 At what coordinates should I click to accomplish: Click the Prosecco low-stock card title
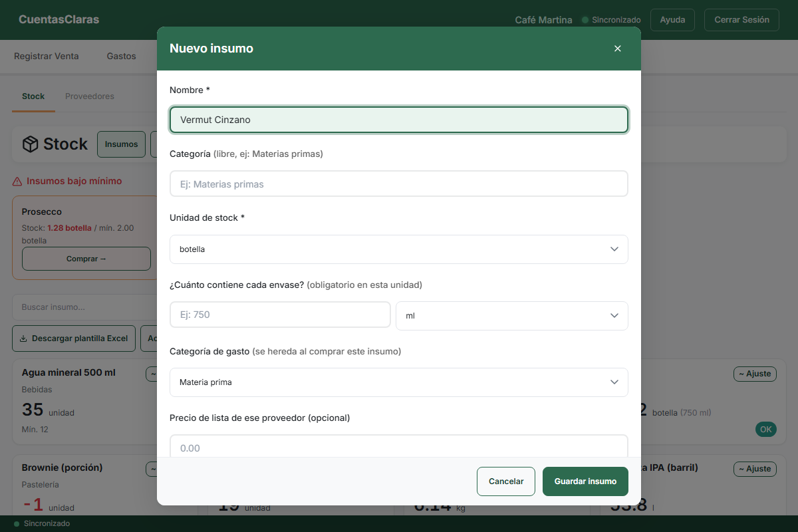[x=42, y=211]
